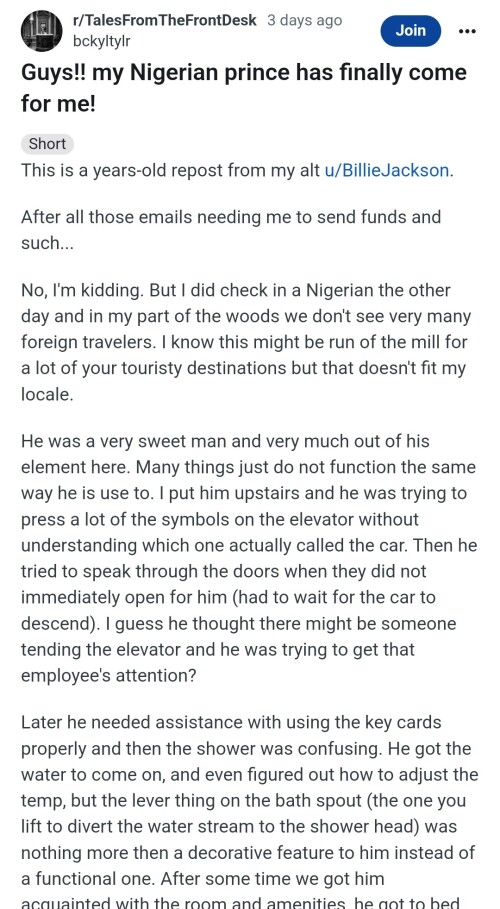Open the profile of poster bckyltylr
The height and width of the screenshot is (909, 500).
[x=102, y=41]
